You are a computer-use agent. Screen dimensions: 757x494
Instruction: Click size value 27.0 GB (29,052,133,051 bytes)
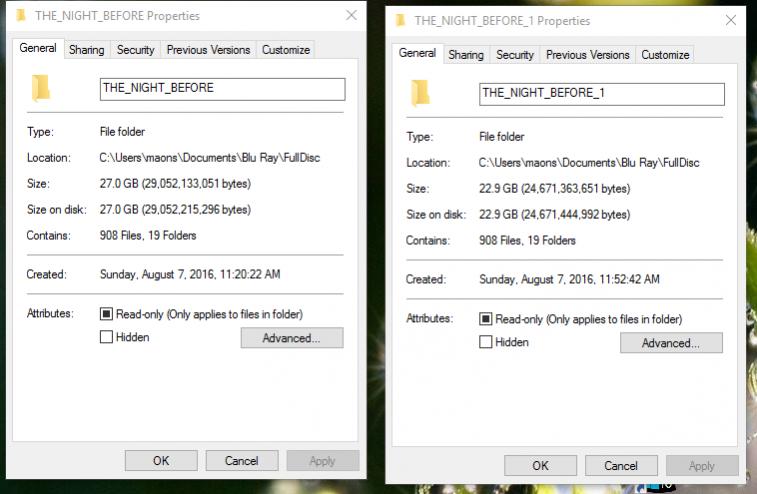(x=175, y=183)
